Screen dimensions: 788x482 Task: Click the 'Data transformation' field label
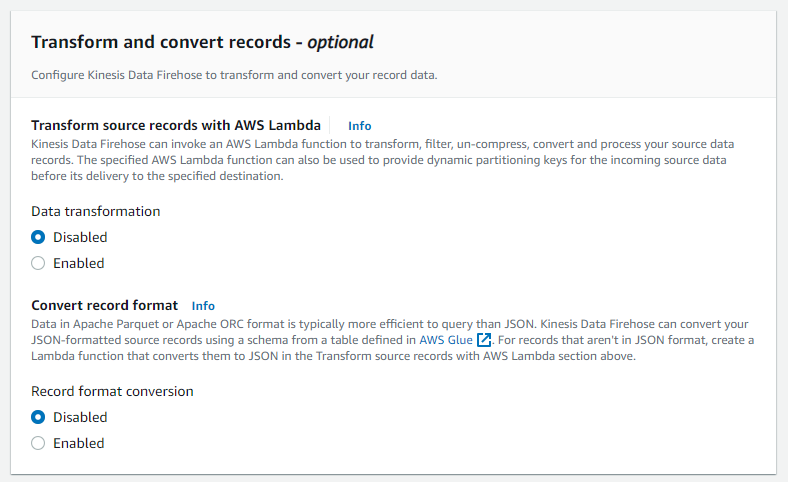click(x=95, y=211)
